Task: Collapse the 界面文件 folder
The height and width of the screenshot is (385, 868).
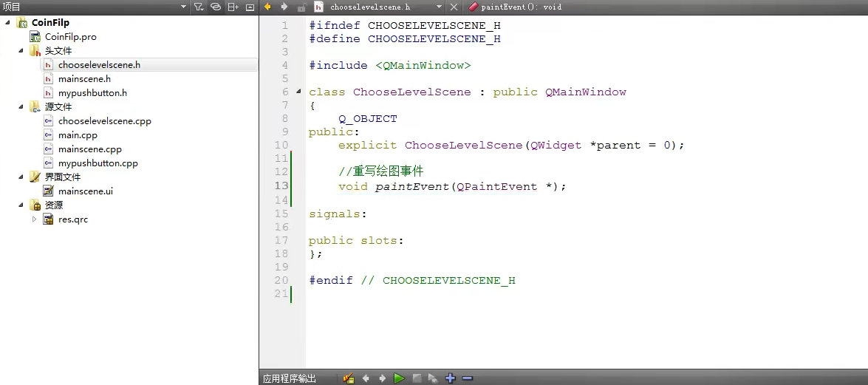Action: coord(21,177)
